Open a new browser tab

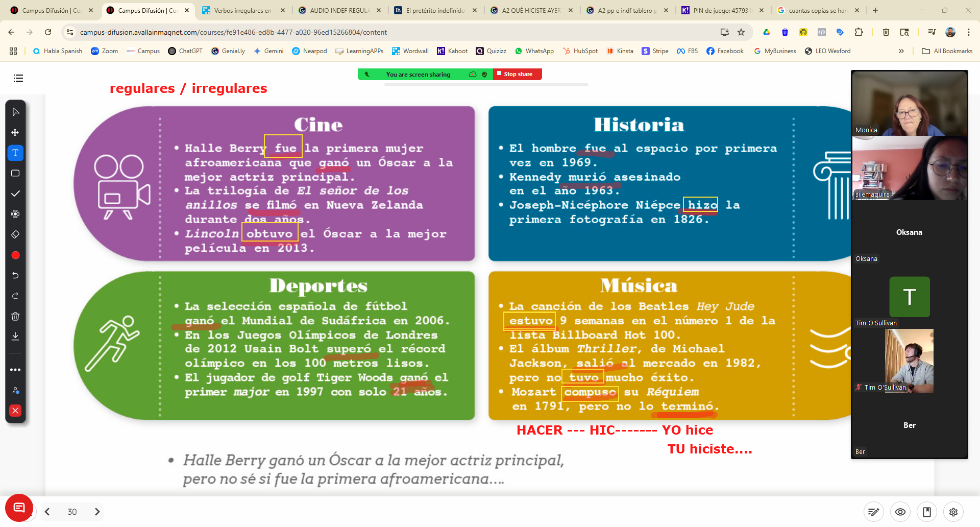875,10
